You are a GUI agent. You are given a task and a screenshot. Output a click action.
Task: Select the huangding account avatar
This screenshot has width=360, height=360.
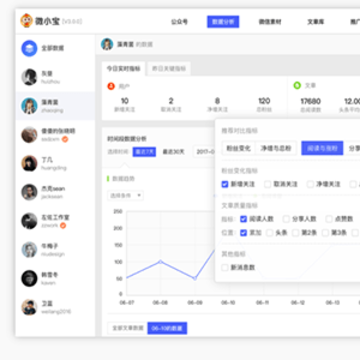pos(29,163)
